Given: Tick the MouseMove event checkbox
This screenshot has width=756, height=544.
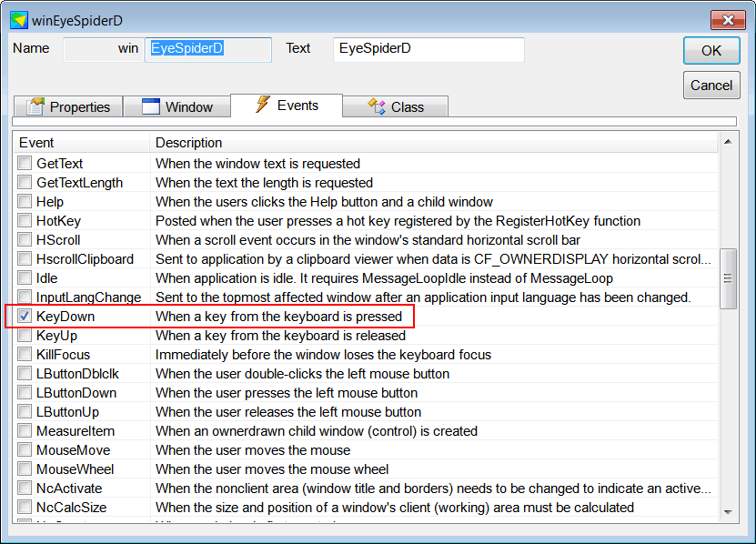Looking at the screenshot, I should click(x=24, y=450).
